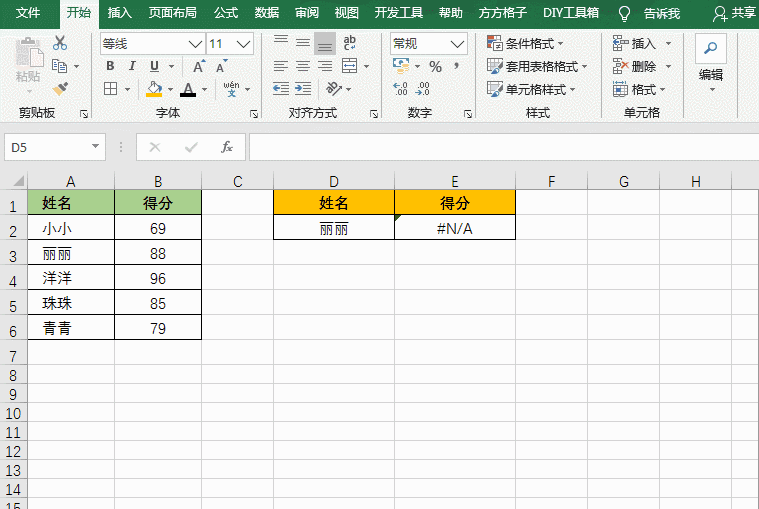The height and width of the screenshot is (509, 759).
Task: Set top vertical alignment
Action: (281, 41)
